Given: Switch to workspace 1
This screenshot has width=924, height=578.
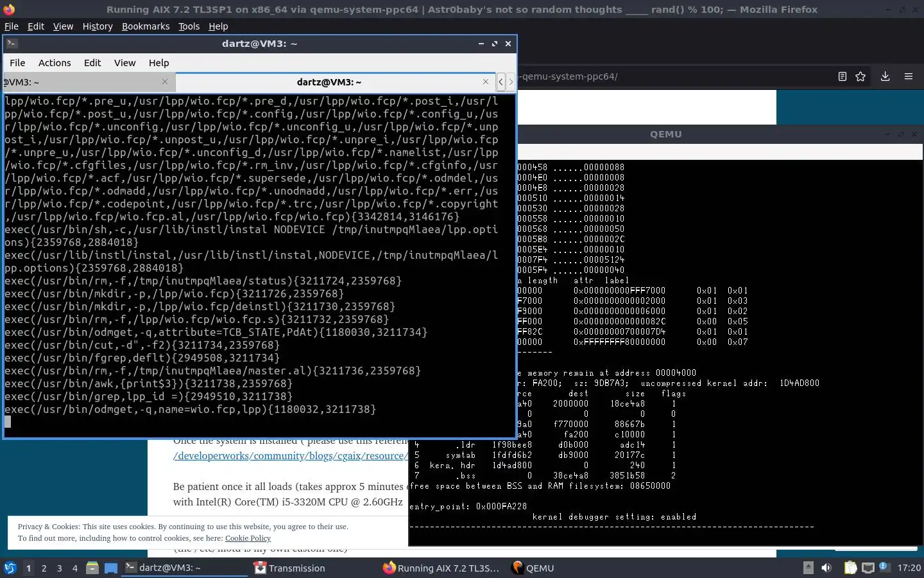Looking at the screenshot, I should coord(28,568).
